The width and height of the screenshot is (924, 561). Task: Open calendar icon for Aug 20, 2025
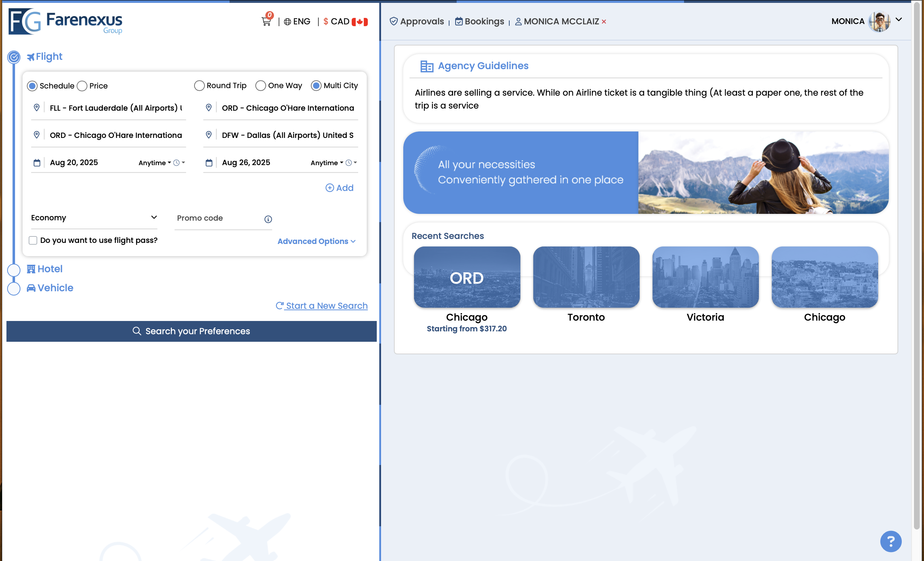pos(37,163)
